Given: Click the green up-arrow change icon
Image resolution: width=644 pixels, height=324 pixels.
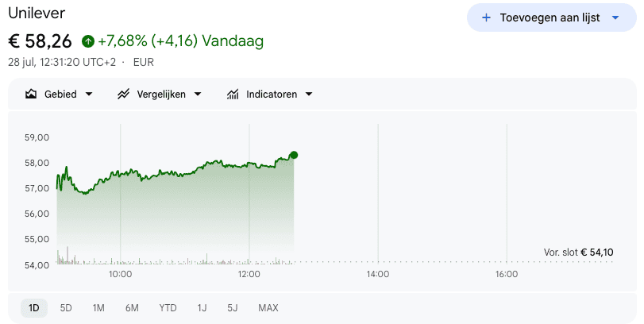Looking at the screenshot, I should coord(88,41).
